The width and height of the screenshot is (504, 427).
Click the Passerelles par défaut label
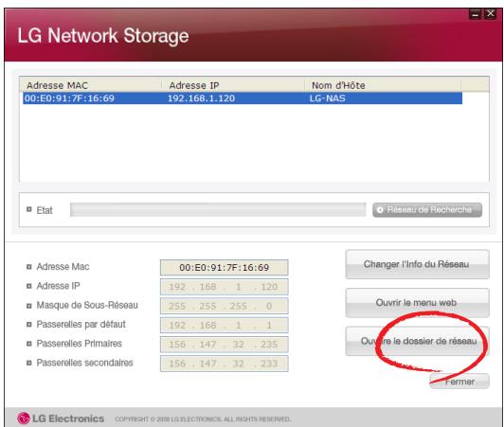click(x=81, y=324)
